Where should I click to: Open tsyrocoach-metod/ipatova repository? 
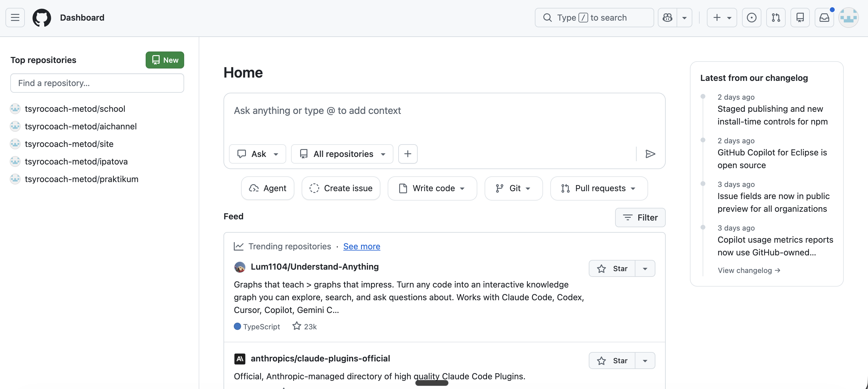tap(76, 161)
